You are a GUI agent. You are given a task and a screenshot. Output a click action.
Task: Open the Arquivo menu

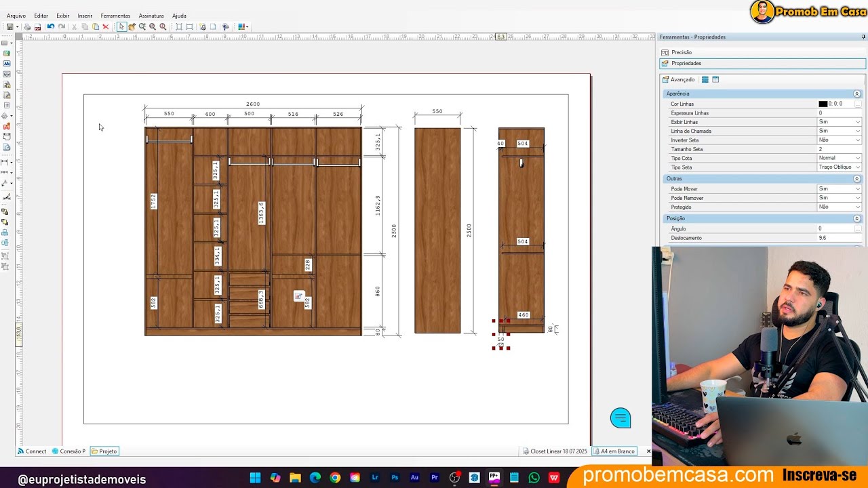coord(16,16)
